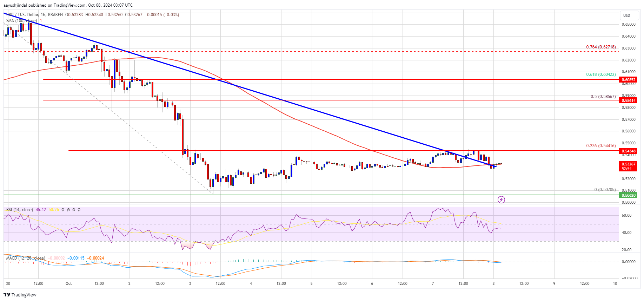644x301 pixels.
Task: Click the 0.236 (0.54416) Fibonacci level label
Action: pyautogui.click(x=600, y=146)
